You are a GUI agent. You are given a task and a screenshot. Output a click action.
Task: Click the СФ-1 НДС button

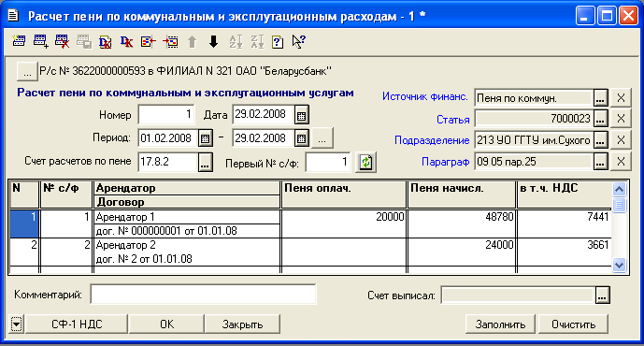pyautogui.click(x=77, y=324)
